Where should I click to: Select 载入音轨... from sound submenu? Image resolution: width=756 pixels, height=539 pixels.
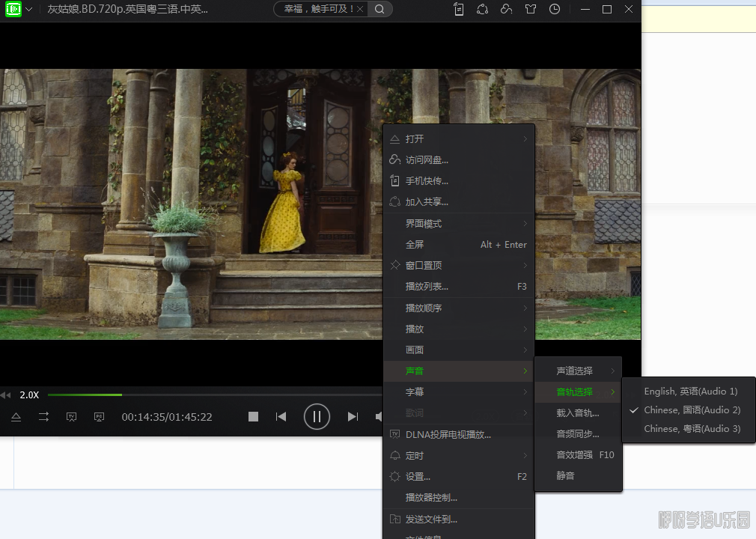[x=578, y=413]
